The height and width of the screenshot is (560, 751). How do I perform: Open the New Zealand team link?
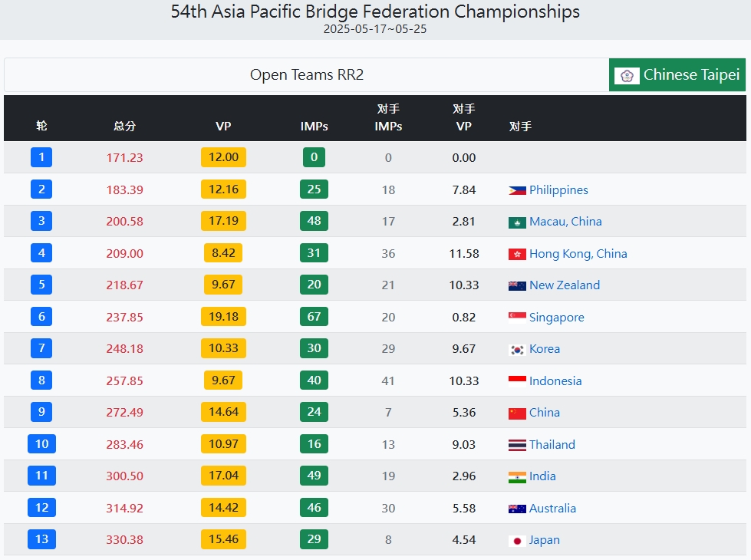click(564, 285)
